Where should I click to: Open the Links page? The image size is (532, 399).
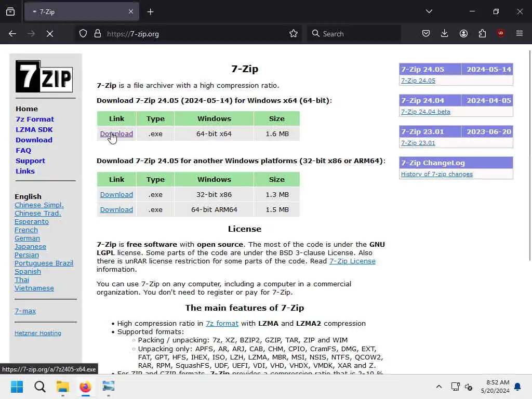[25, 171]
